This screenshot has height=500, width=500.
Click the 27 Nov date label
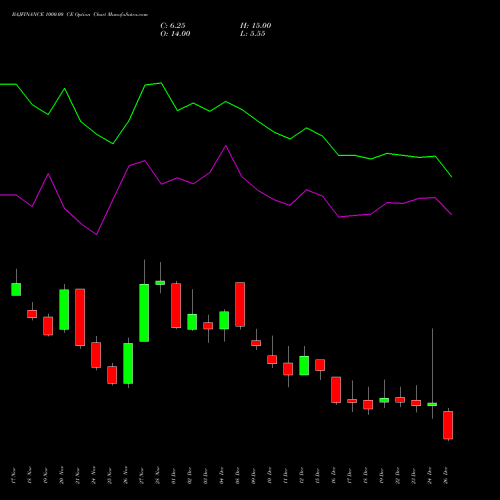[x=142, y=476]
